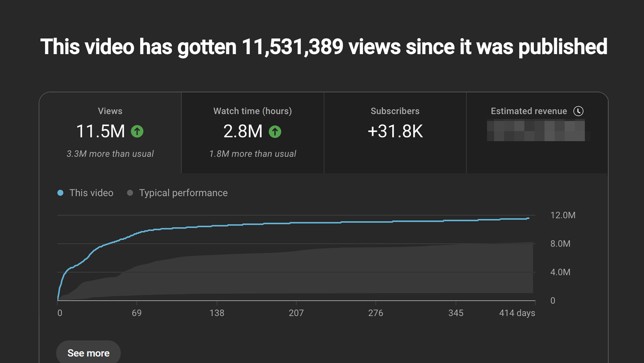Screen dimensions: 644x363
Task: Click the 345 days x-axis label
Action: pos(456,313)
